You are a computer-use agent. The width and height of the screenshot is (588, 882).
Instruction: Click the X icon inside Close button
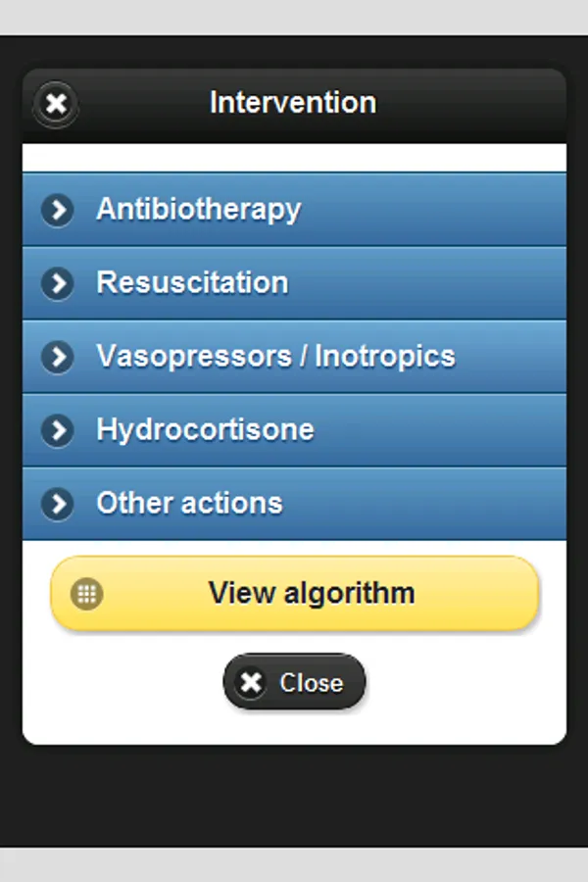pyautogui.click(x=251, y=683)
